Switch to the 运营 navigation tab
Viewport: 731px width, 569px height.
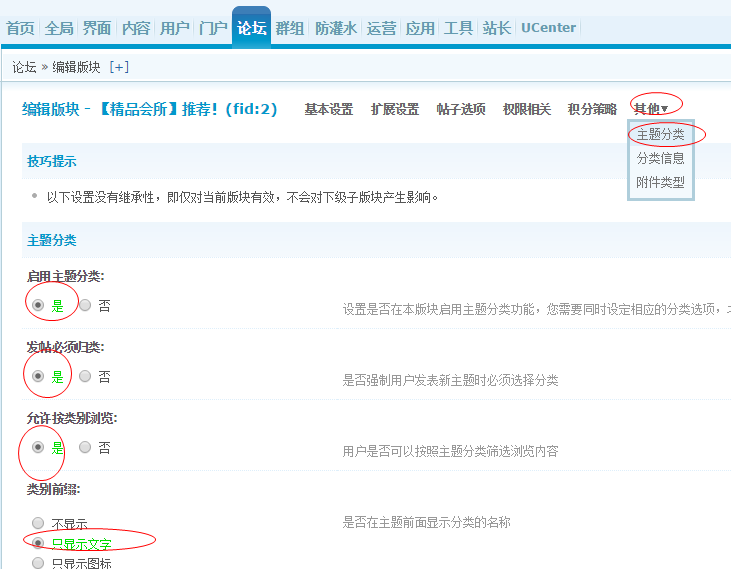coord(381,28)
